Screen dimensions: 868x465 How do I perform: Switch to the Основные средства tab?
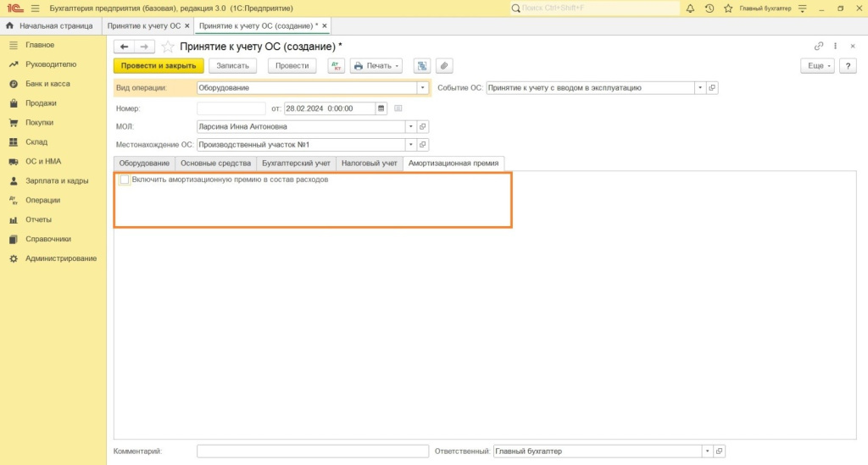click(x=215, y=163)
